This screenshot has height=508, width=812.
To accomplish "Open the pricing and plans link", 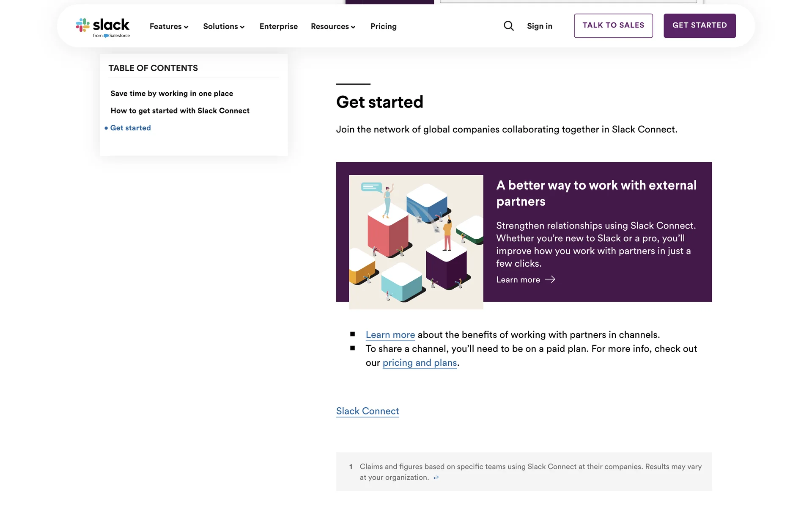I will 420,363.
